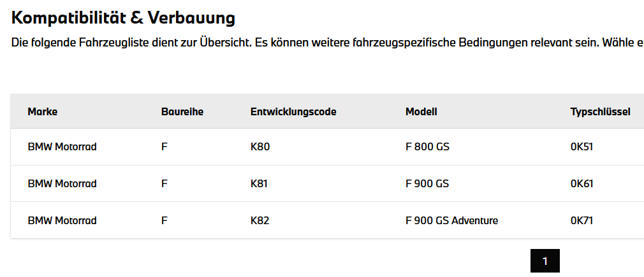Open pagination page 1 button
Viewport: 644px width, 277px height.
(545, 260)
